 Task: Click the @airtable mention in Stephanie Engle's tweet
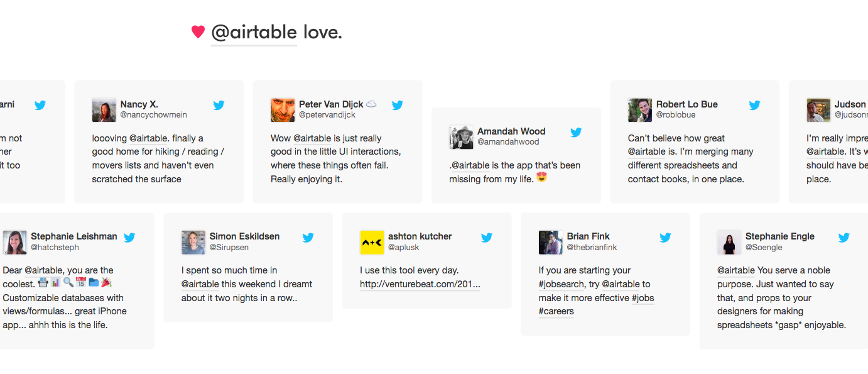736,270
